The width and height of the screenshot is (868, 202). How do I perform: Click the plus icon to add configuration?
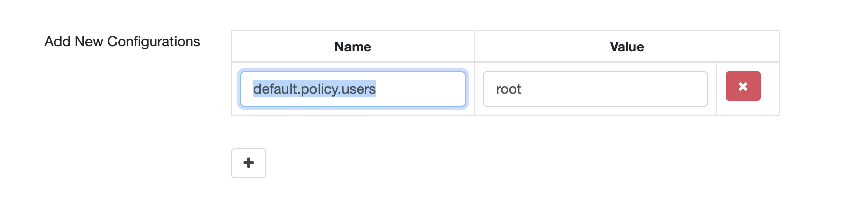(248, 163)
